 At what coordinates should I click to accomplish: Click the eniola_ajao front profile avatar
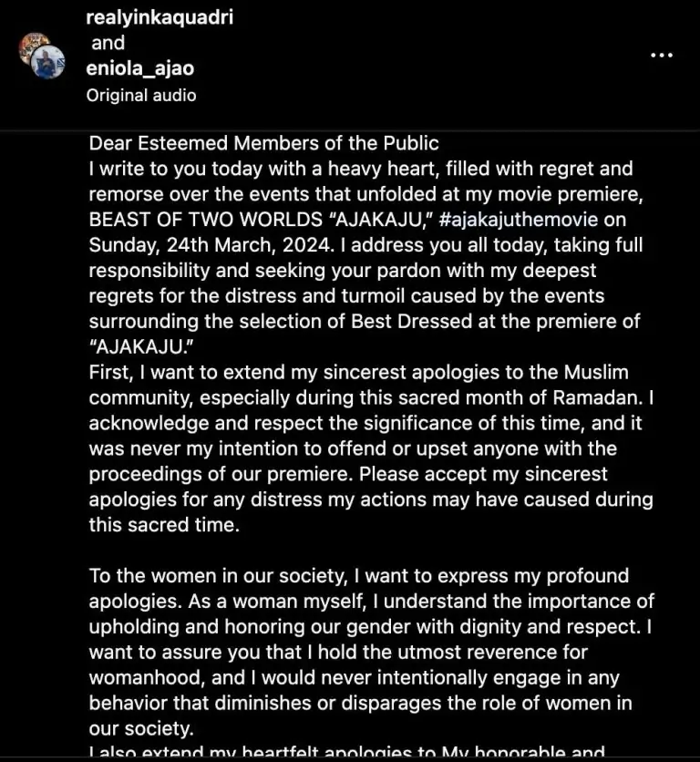[49, 62]
